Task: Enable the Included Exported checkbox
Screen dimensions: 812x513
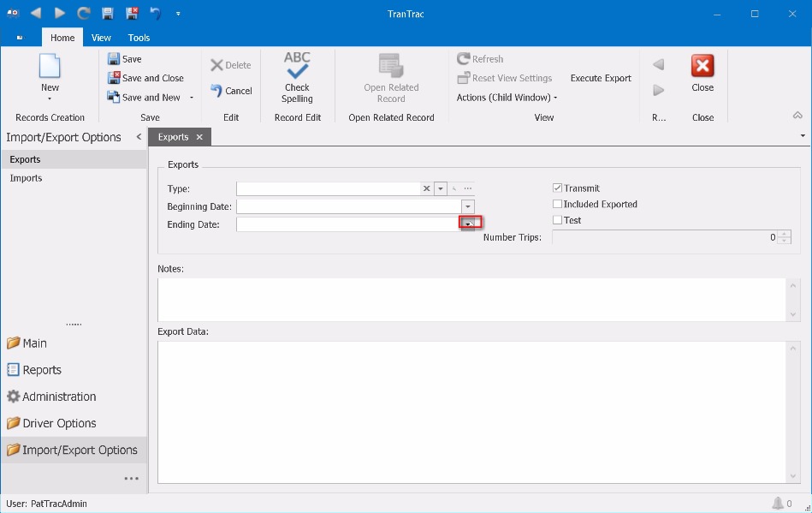Action: pyautogui.click(x=557, y=205)
